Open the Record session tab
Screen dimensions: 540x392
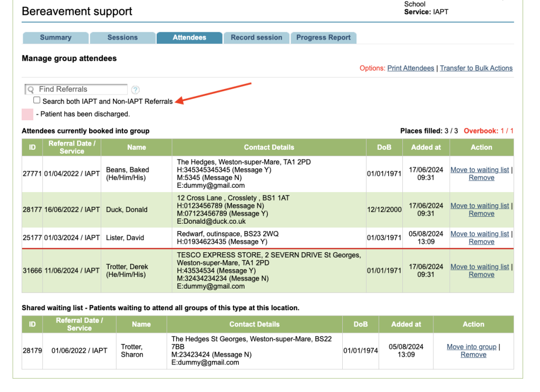pyautogui.click(x=256, y=37)
